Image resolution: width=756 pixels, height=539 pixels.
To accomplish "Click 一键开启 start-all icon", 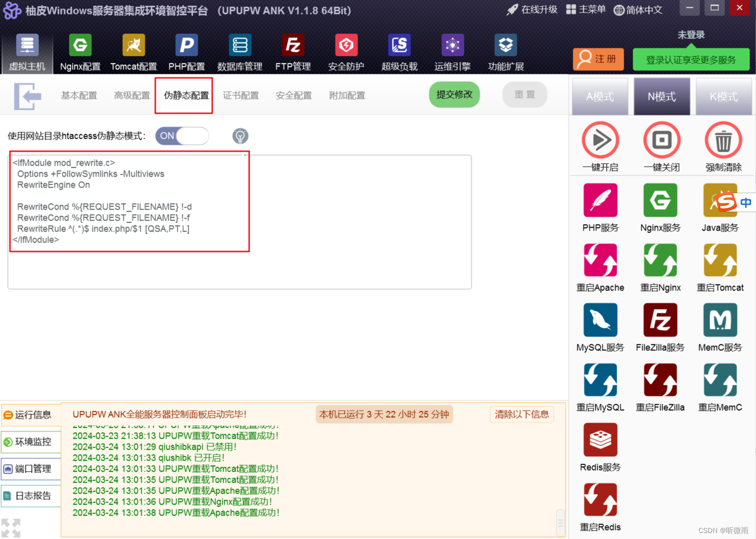I will pos(600,140).
